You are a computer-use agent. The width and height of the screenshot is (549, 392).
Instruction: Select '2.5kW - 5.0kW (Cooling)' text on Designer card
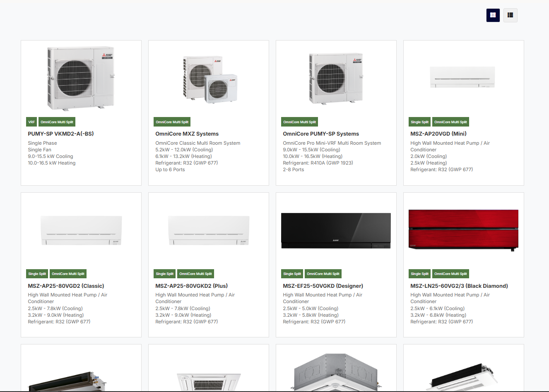coord(311,308)
